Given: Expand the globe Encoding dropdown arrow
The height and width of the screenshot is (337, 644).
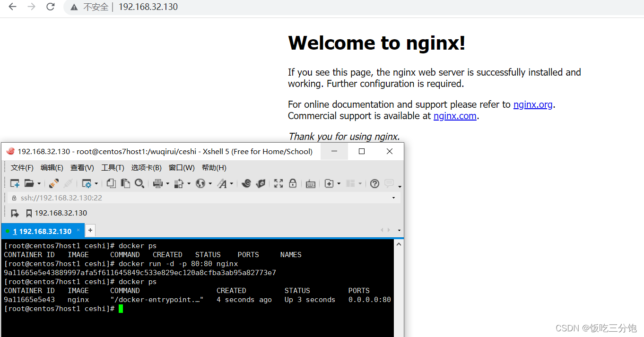Looking at the screenshot, I should coord(210,184).
